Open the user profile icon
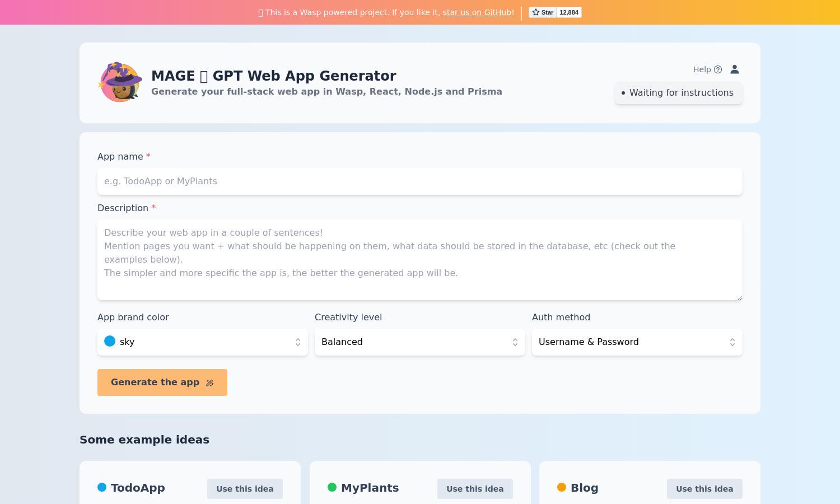Screen dimensions: 840x504 (735, 69)
